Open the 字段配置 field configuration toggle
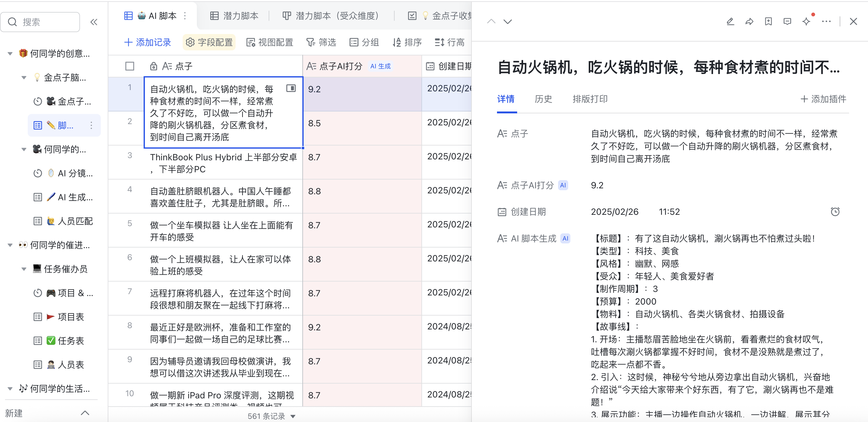The height and width of the screenshot is (422, 868). [x=209, y=43]
